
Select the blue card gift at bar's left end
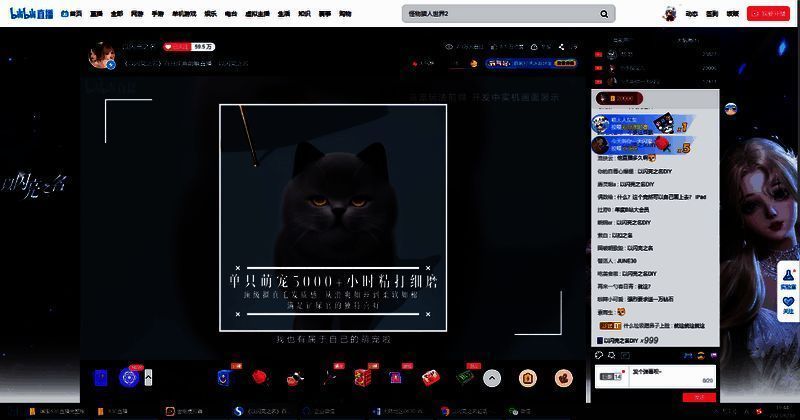point(101,378)
